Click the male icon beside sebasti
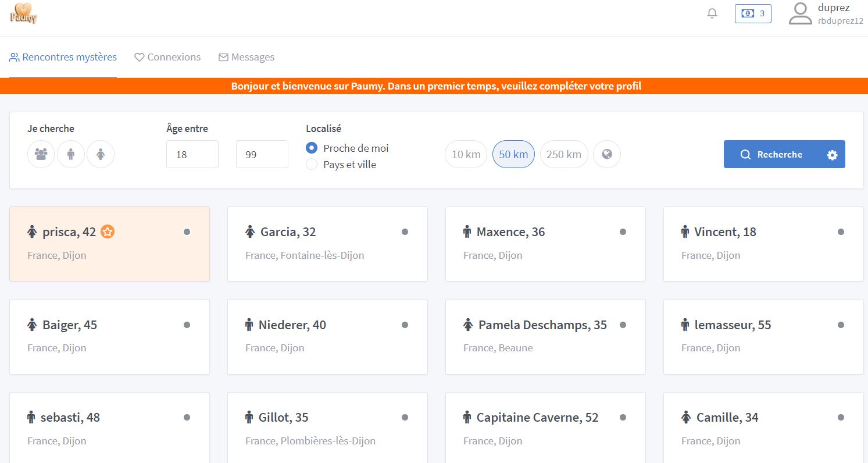The height and width of the screenshot is (463, 868). (31, 417)
